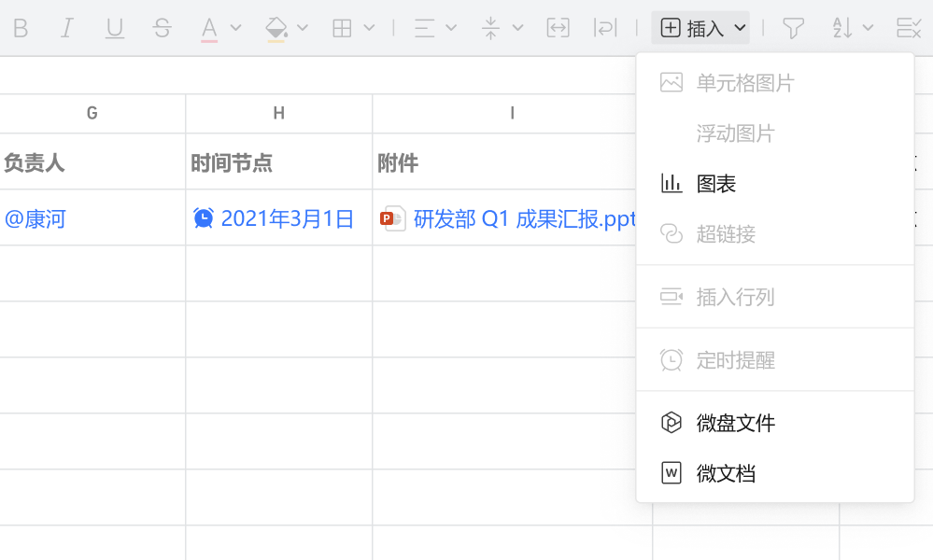Open the fill color dropdown arrow
The height and width of the screenshot is (560, 933).
[x=303, y=27]
